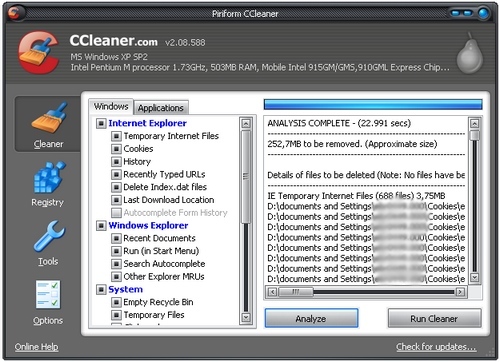This screenshot has width=500, height=362.
Task: Click the ANALYSIS COMPLETE result line
Action: click(339, 123)
